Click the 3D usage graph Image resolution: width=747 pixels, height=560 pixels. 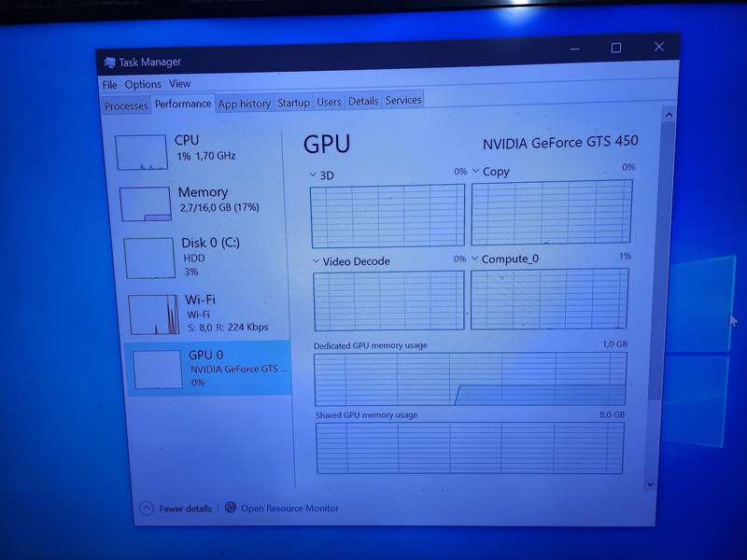tap(388, 217)
